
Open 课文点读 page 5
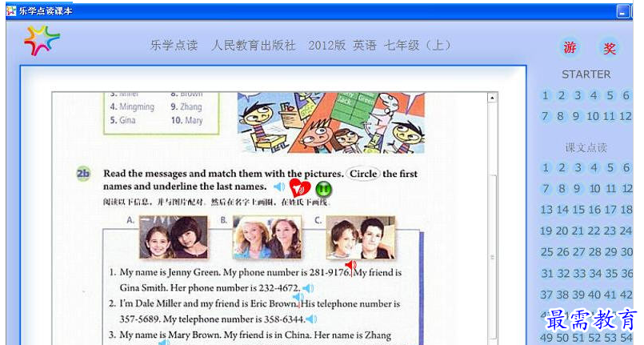coord(610,168)
